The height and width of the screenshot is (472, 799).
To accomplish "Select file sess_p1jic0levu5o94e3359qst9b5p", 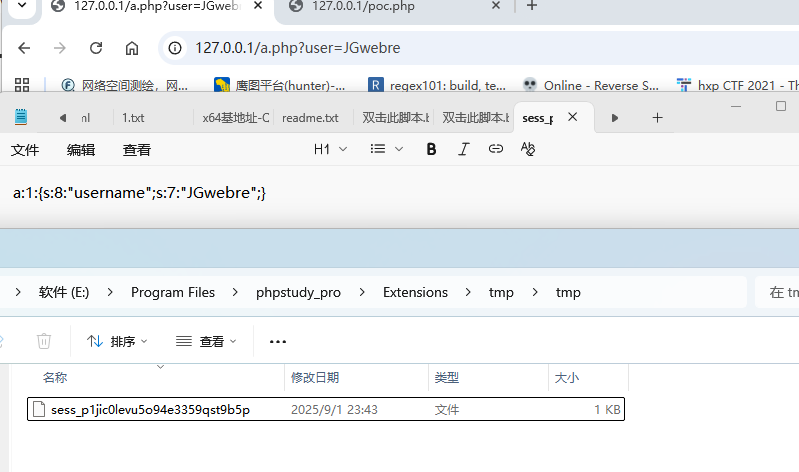I will (x=326, y=409).
